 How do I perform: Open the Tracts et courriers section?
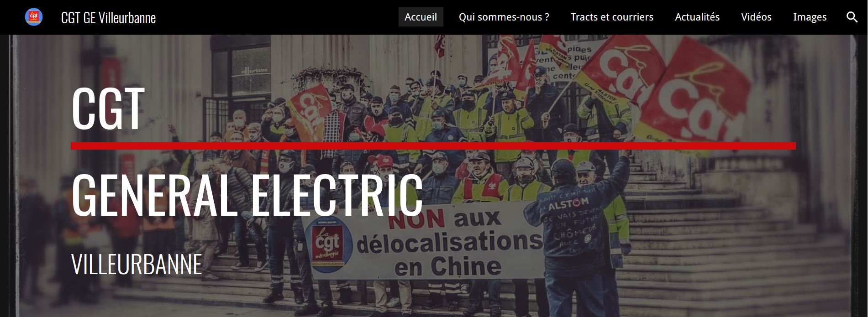coord(612,17)
